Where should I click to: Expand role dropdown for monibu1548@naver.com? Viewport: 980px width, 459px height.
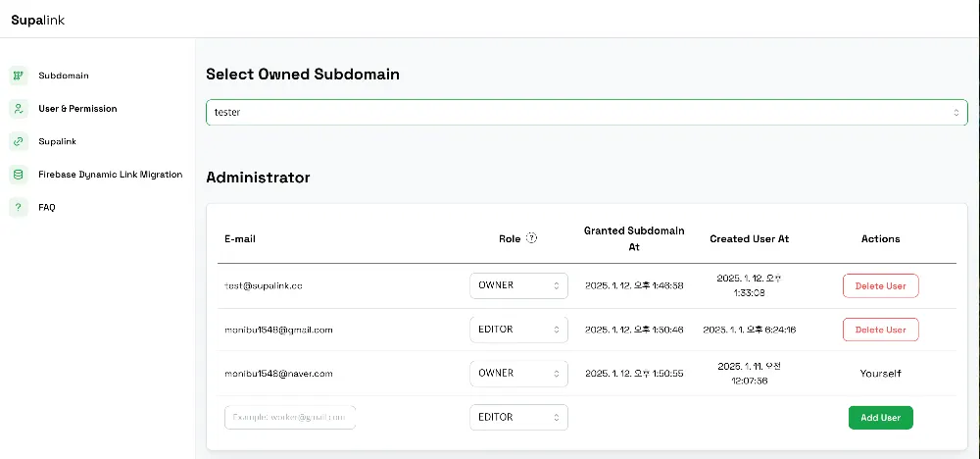tap(518, 374)
